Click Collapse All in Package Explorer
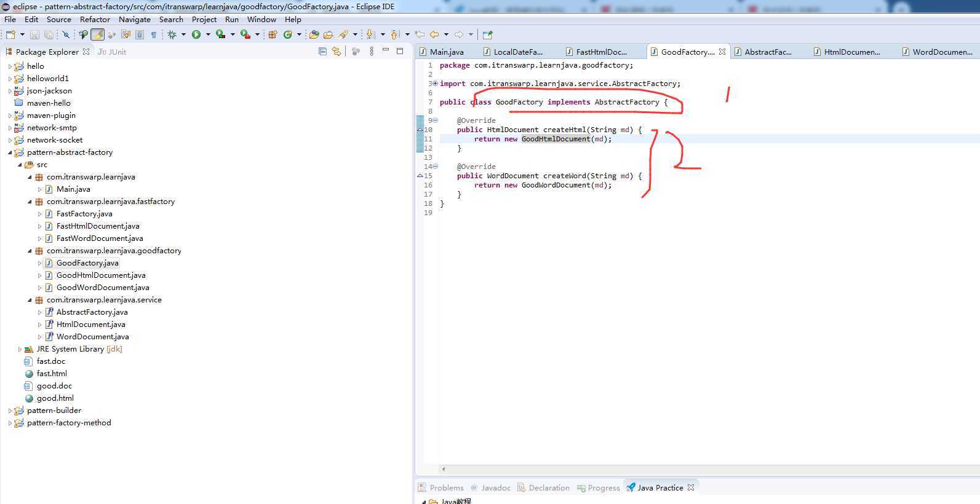Screen dimensions: 980x504 tap(322, 52)
